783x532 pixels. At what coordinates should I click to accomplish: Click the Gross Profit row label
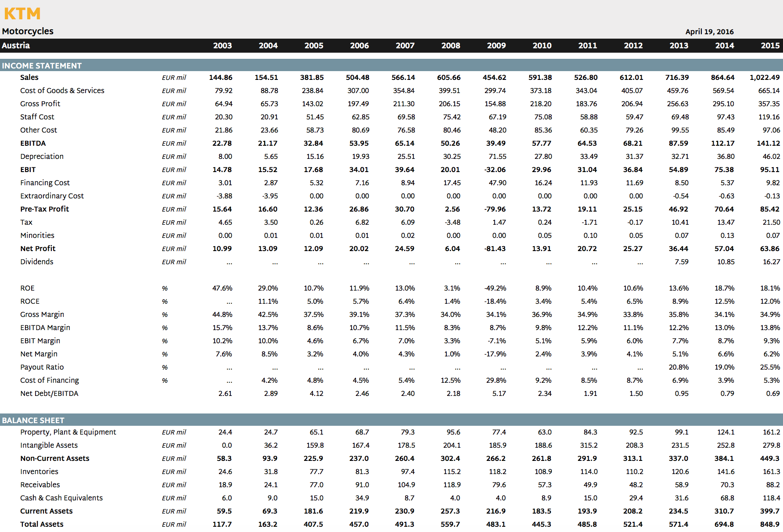coord(40,104)
